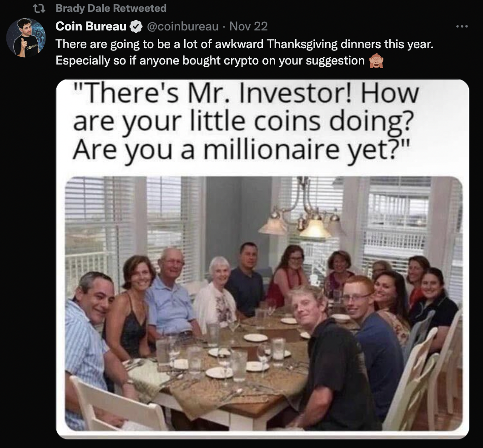Click the see-no-evil monkey emoji
The image size is (483, 448).
point(376,60)
